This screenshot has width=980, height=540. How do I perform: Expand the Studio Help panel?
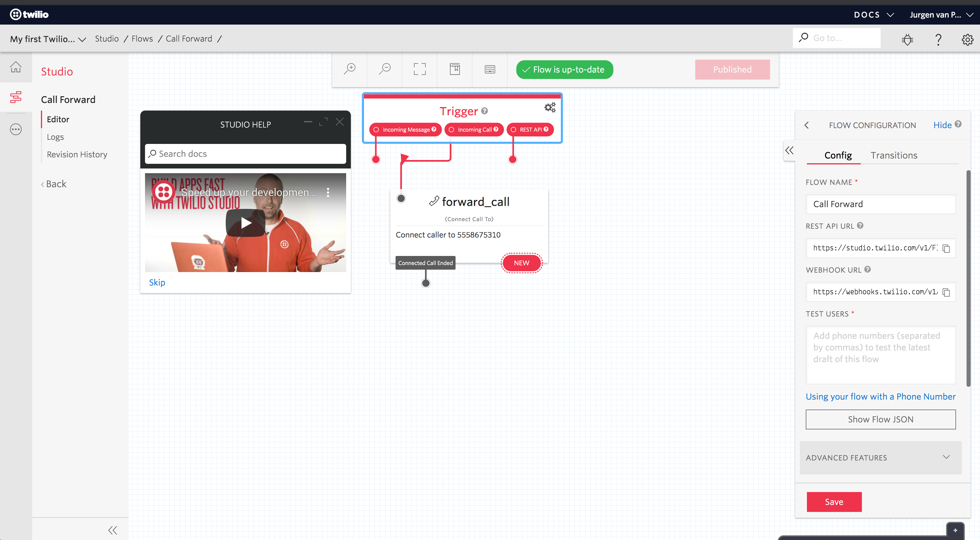(323, 122)
